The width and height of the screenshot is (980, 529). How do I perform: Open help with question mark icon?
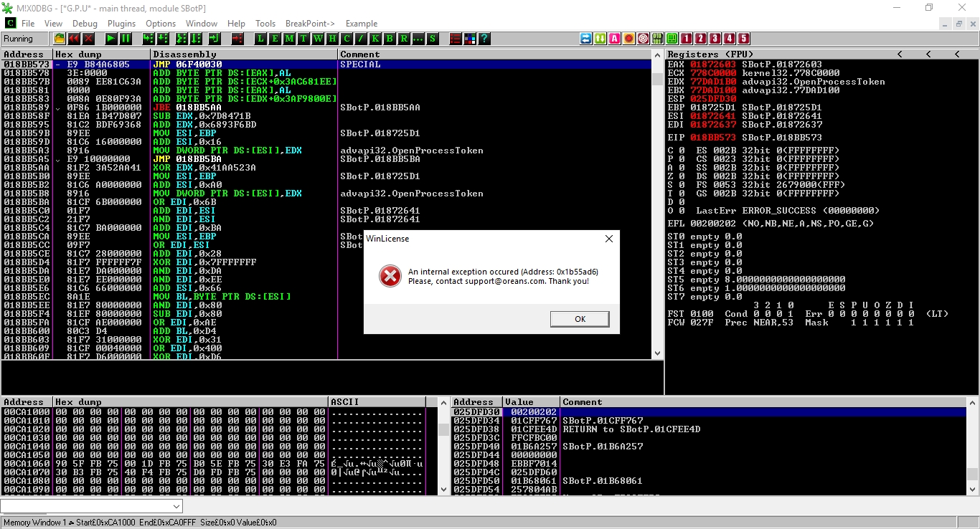484,39
